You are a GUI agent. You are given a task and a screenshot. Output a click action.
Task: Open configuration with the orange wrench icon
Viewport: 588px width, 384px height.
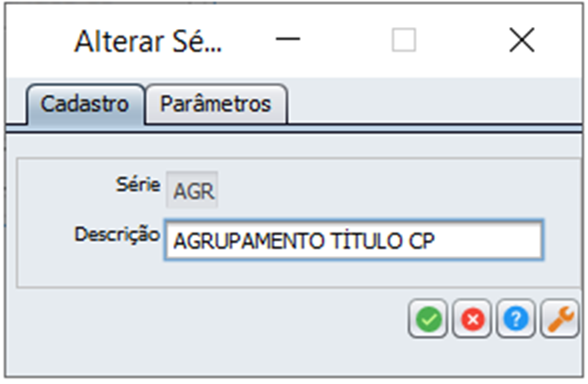560,319
